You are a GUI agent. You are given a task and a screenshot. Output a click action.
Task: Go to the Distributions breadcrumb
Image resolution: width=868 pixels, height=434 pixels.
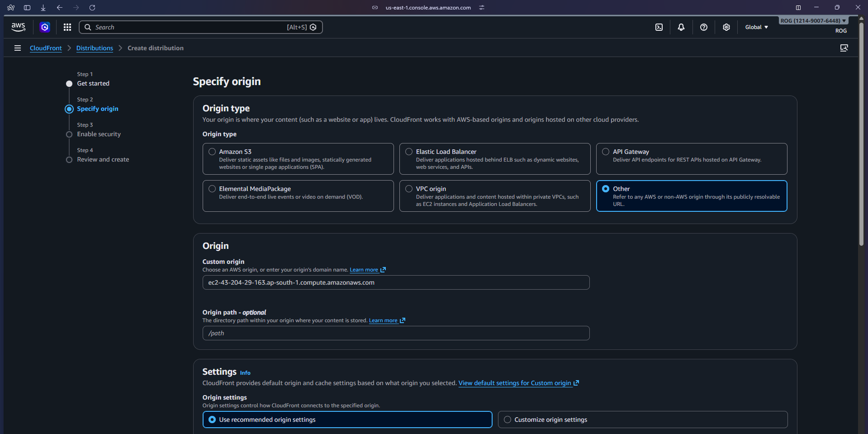pos(95,48)
